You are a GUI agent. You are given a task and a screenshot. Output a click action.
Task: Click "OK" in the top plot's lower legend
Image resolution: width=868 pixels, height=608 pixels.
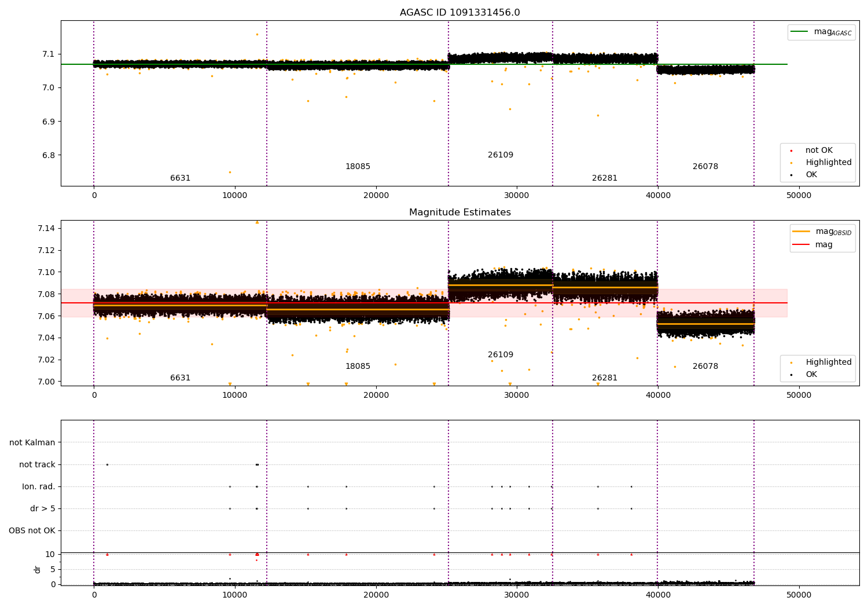804,175
